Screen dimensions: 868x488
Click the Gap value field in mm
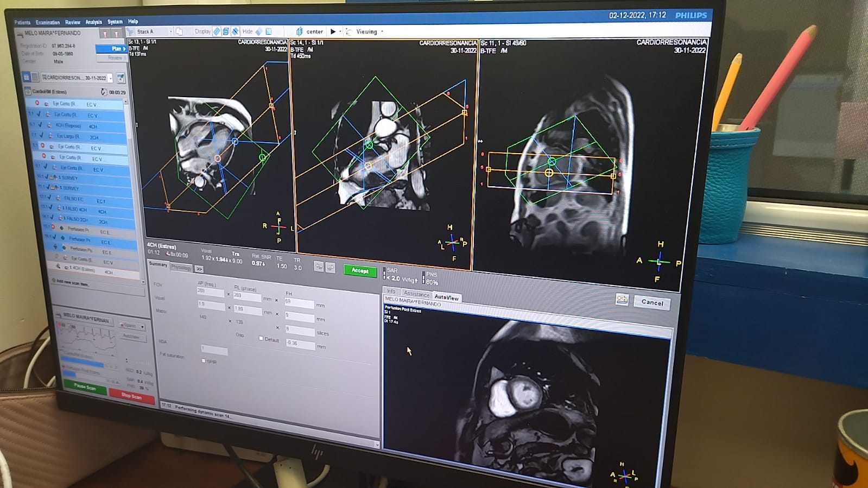300,344
